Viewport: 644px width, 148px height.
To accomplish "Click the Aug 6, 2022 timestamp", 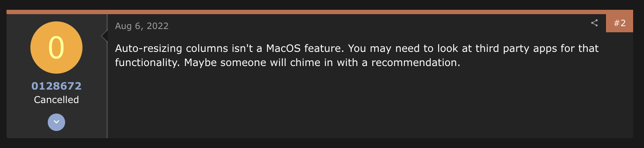I will (141, 26).
